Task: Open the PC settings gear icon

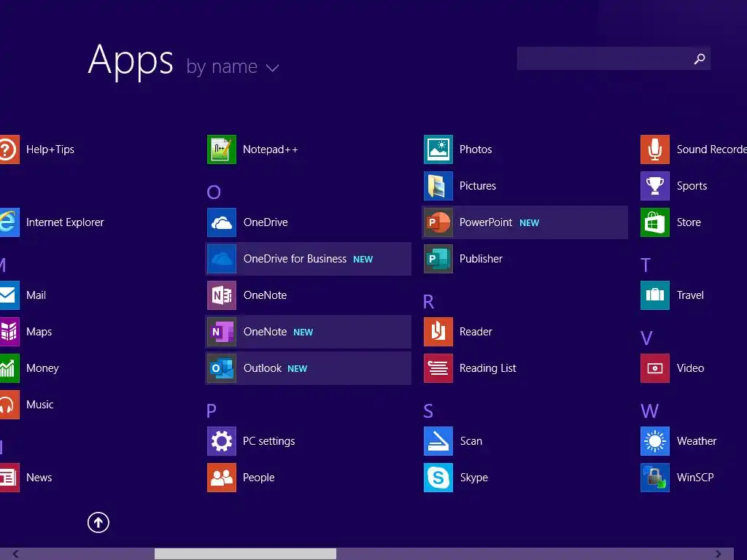Action: point(222,441)
